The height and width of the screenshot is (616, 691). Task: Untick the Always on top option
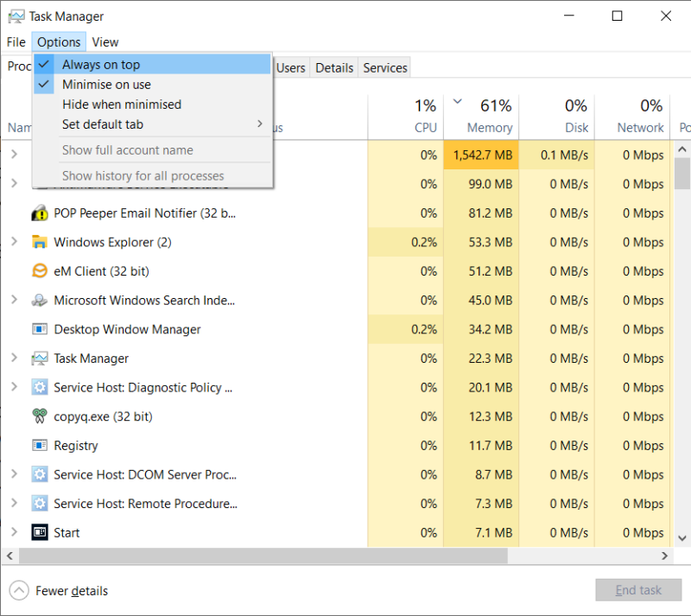pyautogui.click(x=153, y=65)
